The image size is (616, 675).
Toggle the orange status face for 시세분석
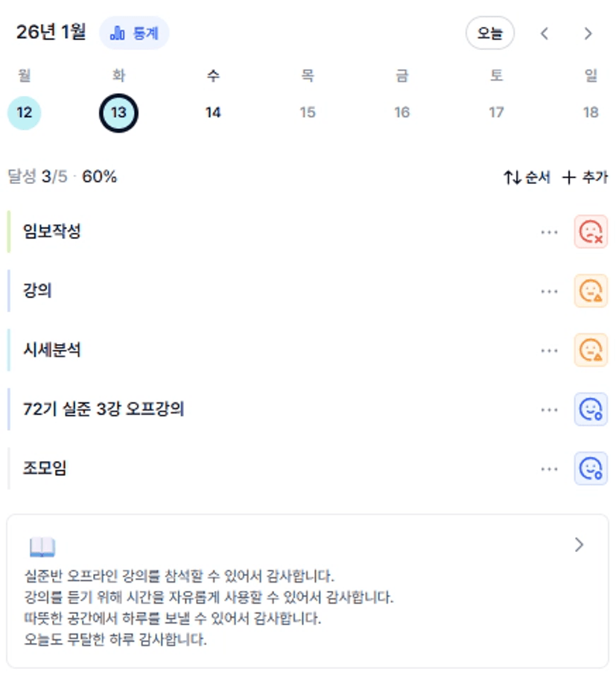591,350
